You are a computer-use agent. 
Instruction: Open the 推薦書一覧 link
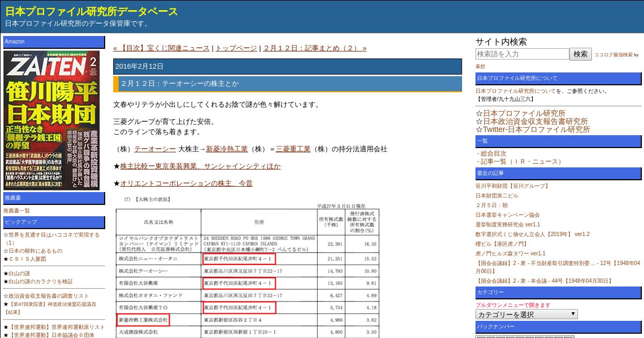(x=17, y=210)
